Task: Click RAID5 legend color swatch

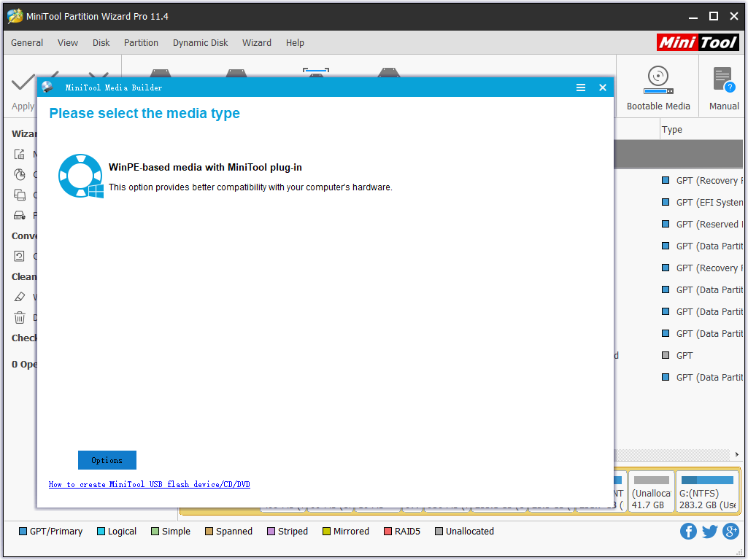Action: click(x=388, y=532)
